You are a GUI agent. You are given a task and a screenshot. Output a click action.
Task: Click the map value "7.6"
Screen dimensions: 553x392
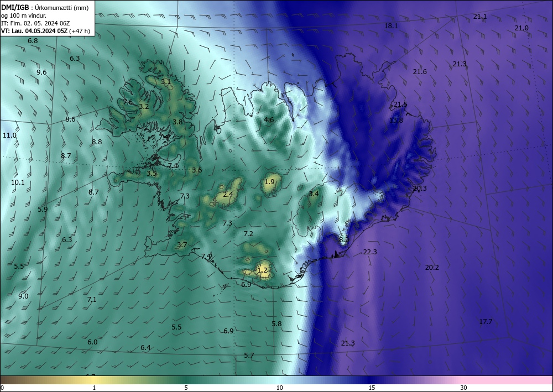(x=128, y=102)
